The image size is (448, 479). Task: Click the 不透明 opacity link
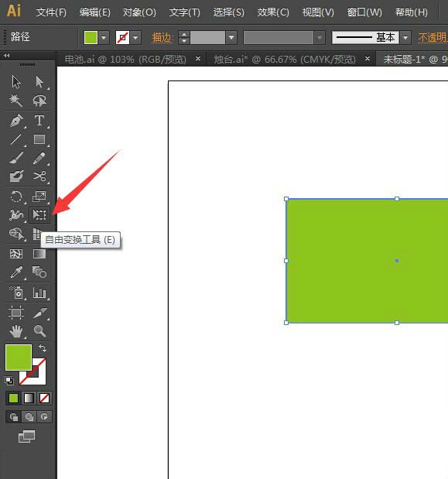[x=433, y=38]
